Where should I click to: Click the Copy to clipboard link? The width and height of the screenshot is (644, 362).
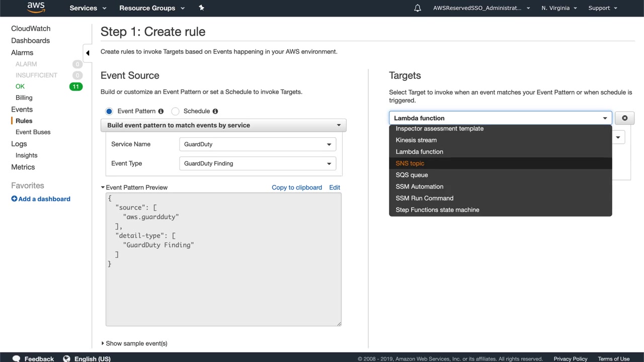pos(296,188)
